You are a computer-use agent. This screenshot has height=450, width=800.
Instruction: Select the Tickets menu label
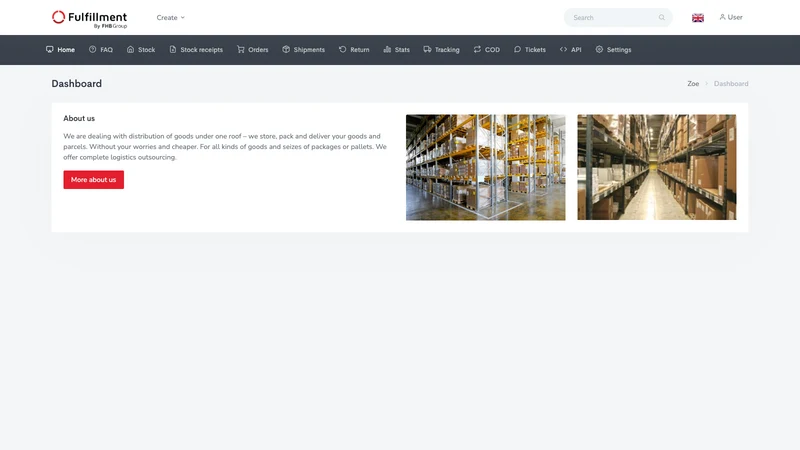point(535,50)
